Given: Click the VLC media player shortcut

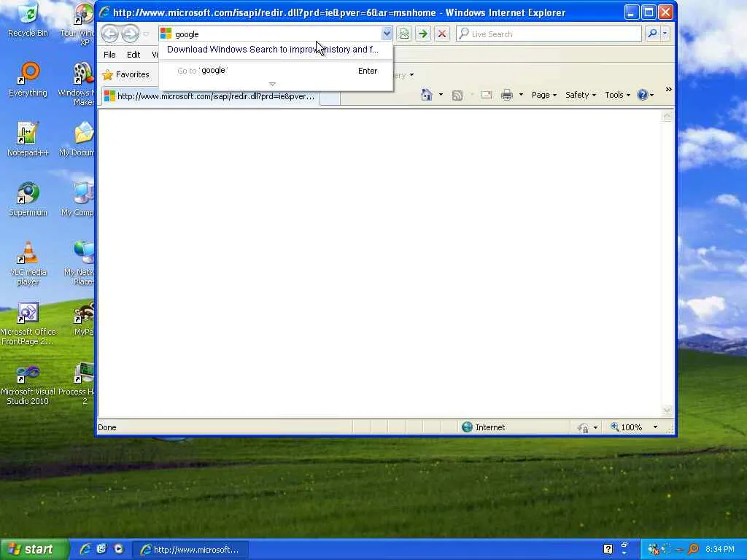Looking at the screenshot, I should point(28,263).
